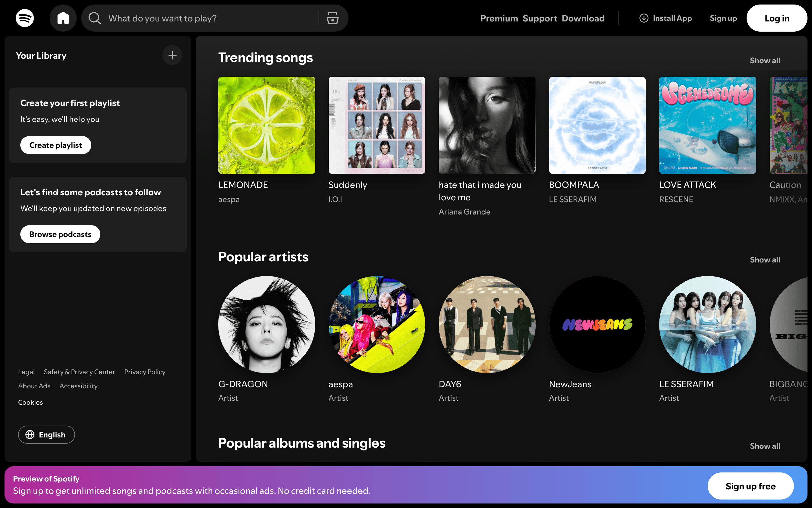Click Install App
The image size is (812, 508).
(x=666, y=18)
